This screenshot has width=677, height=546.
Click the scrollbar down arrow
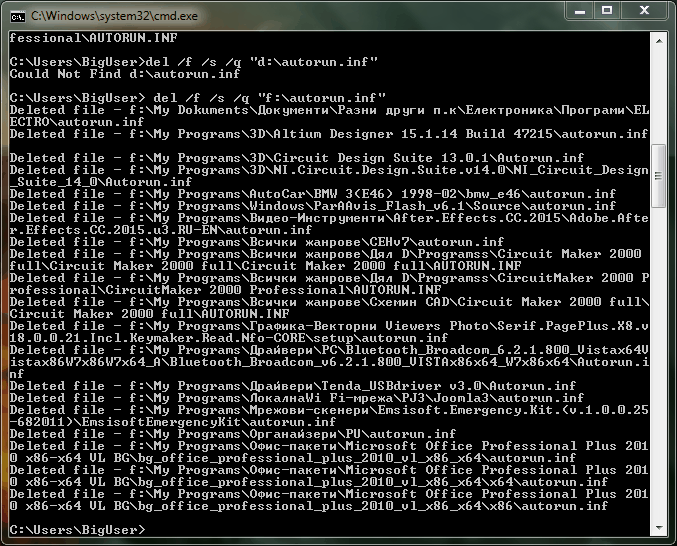659,527
